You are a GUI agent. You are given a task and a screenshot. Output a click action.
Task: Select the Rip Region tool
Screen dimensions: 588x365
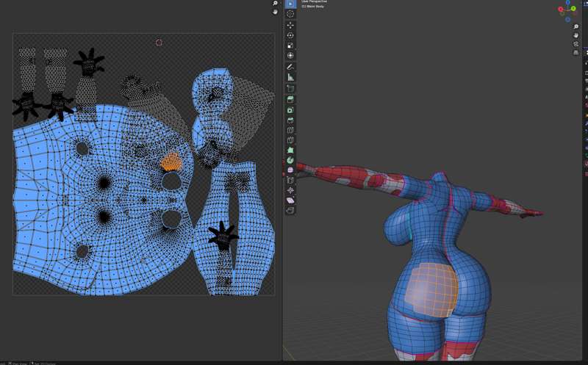click(290, 211)
